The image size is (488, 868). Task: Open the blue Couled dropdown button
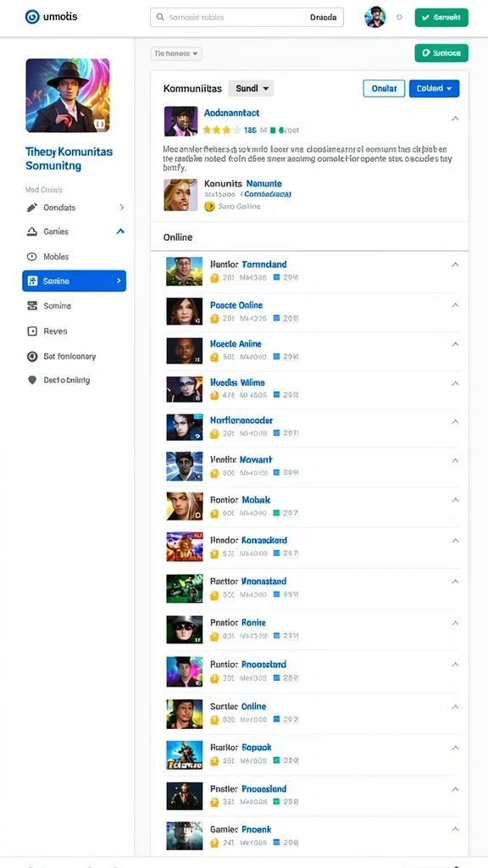coord(435,88)
